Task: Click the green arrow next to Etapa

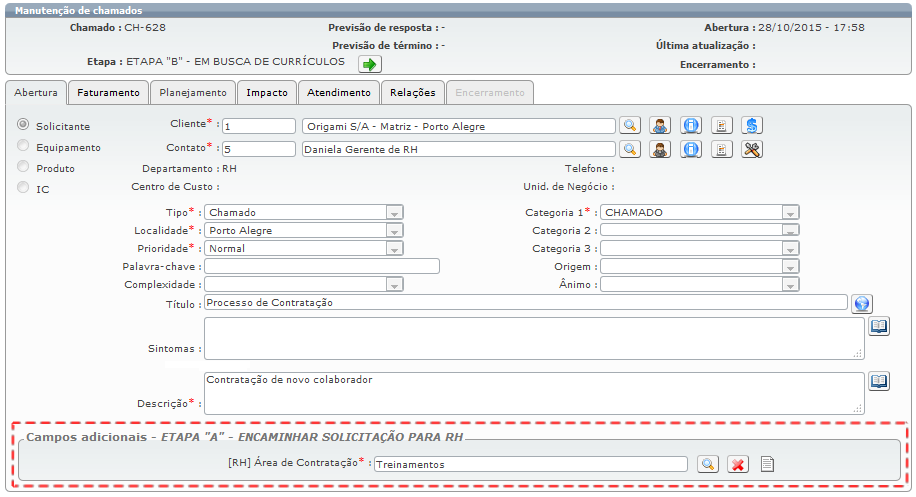Action: coord(370,64)
